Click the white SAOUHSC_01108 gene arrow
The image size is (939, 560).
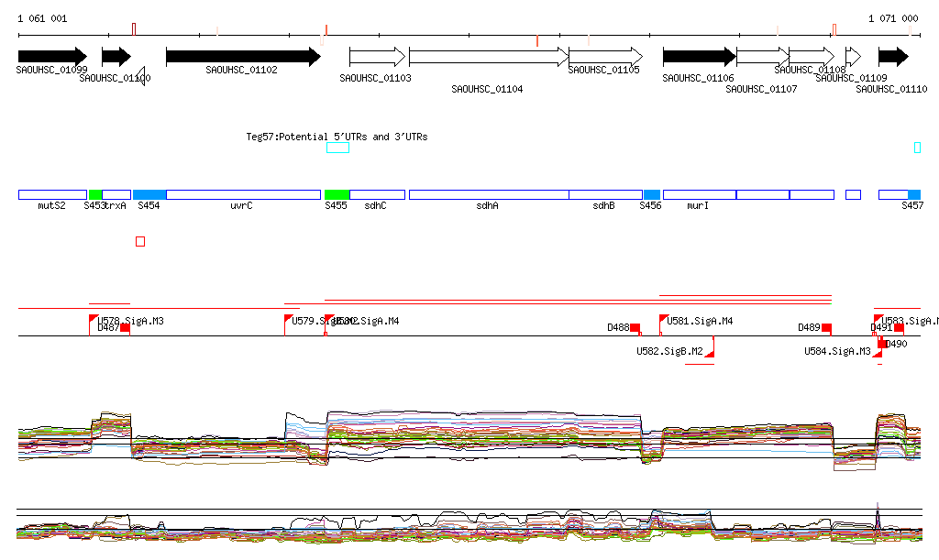(812, 57)
